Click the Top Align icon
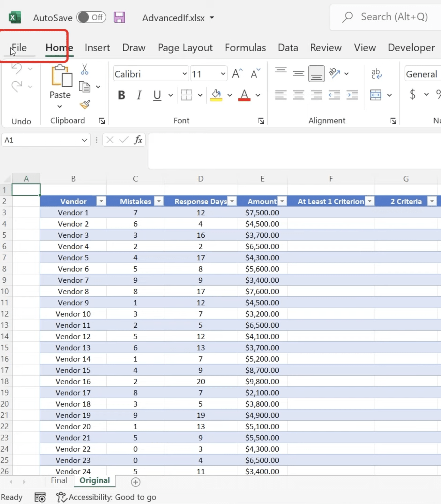 (281, 71)
